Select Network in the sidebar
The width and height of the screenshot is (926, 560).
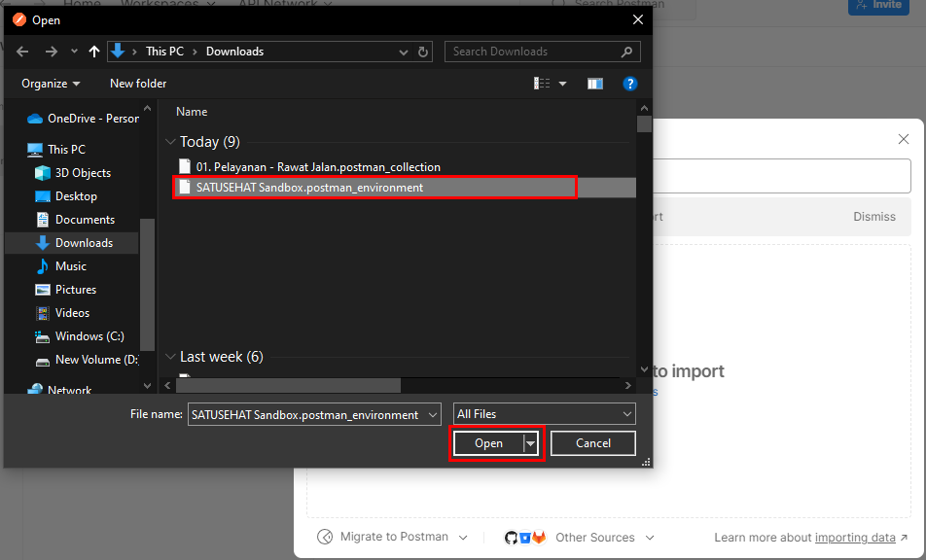(59, 390)
